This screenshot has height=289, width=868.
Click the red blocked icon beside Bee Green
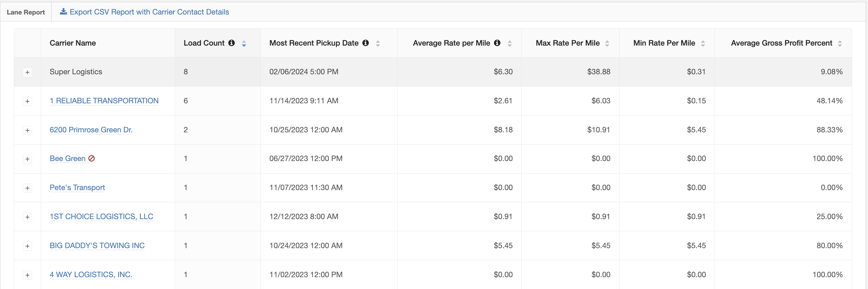(91, 158)
